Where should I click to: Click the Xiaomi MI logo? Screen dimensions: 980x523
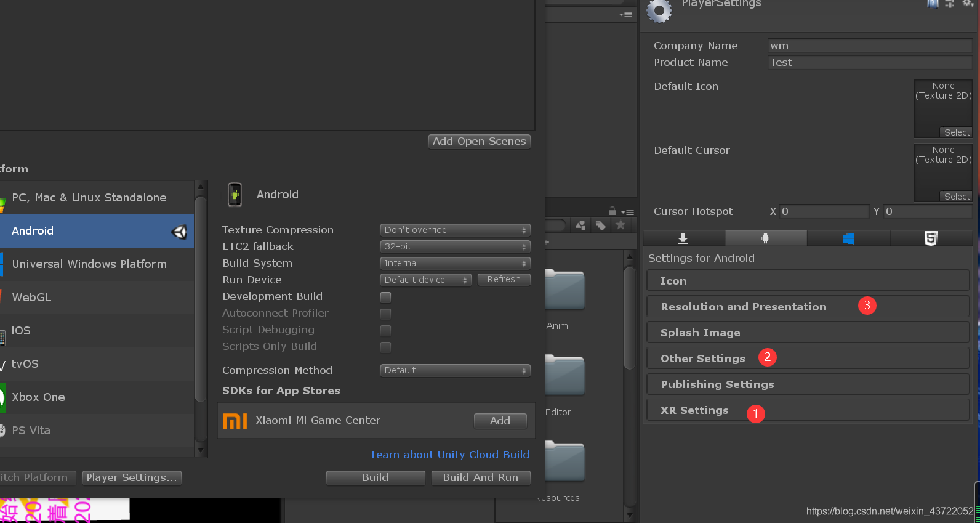[x=235, y=421]
